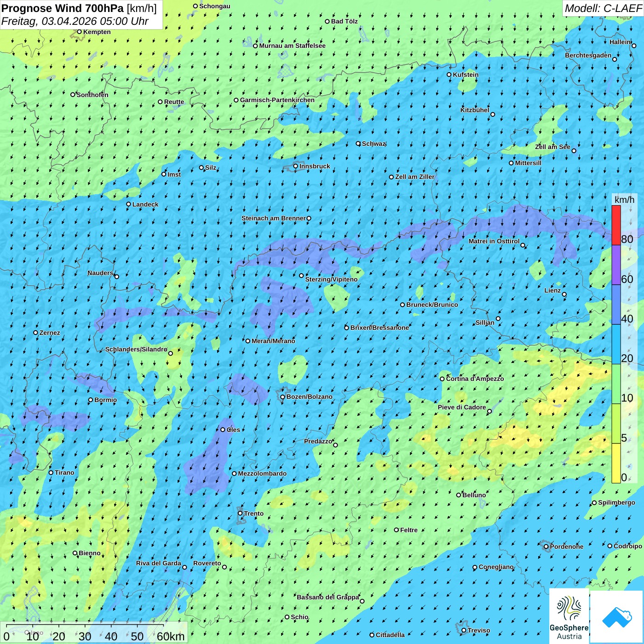The height and width of the screenshot is (644, 644).
Task: Click the 'Berchtesgaden' label
Action: click(588, 55)
